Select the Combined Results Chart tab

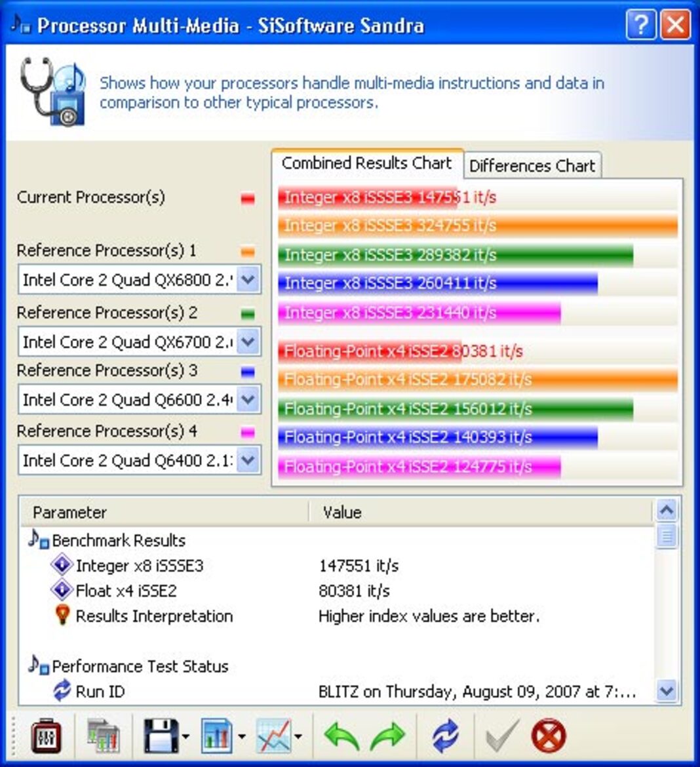367,163
